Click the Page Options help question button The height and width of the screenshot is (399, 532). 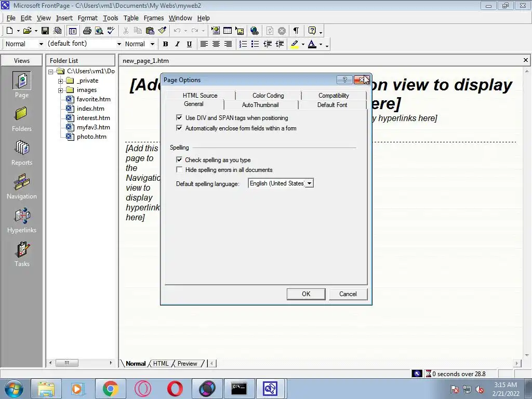pos(344,79)
